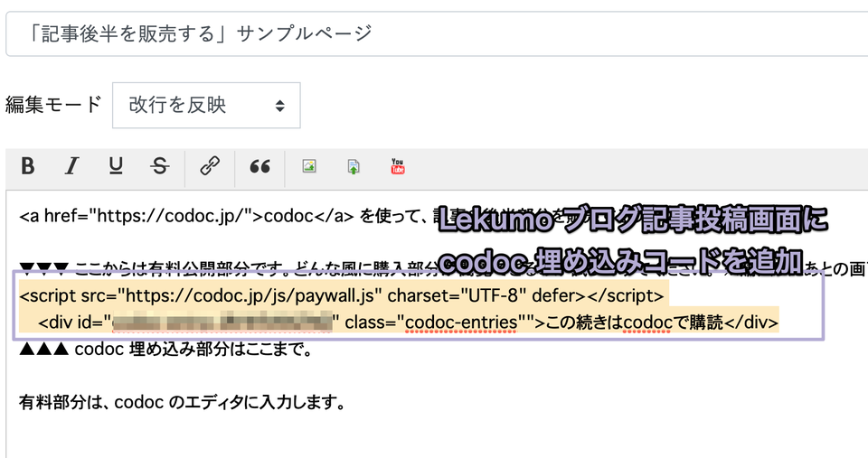Click the script src paywall.js line
This screenshot has height=458, width=868.
coord(342,296)
